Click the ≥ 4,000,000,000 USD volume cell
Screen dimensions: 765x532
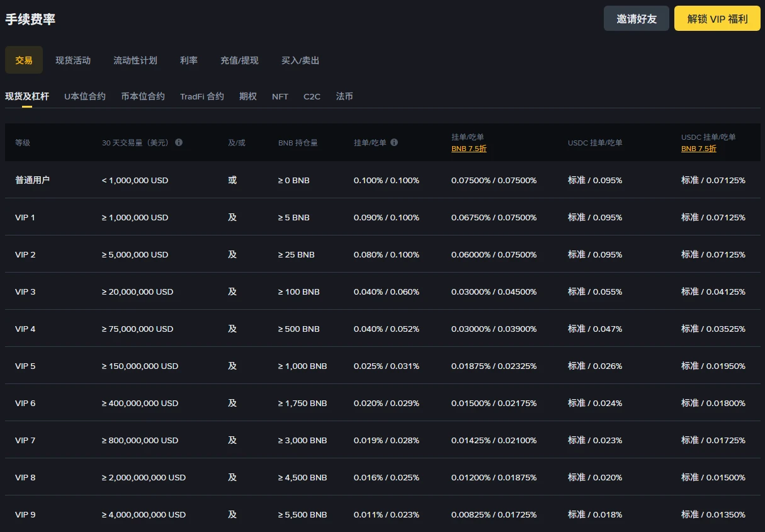tap(144, 514)
